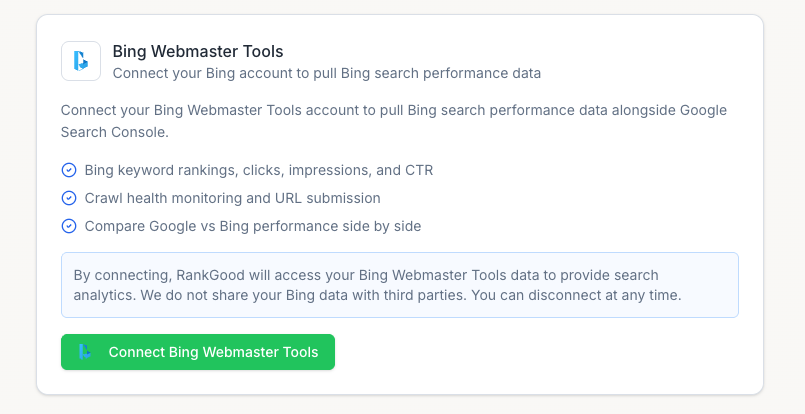The image size is (805, 414).
Task: Click the Connect Bing Webmaster Tools button
Action: (x=198, y=352)
